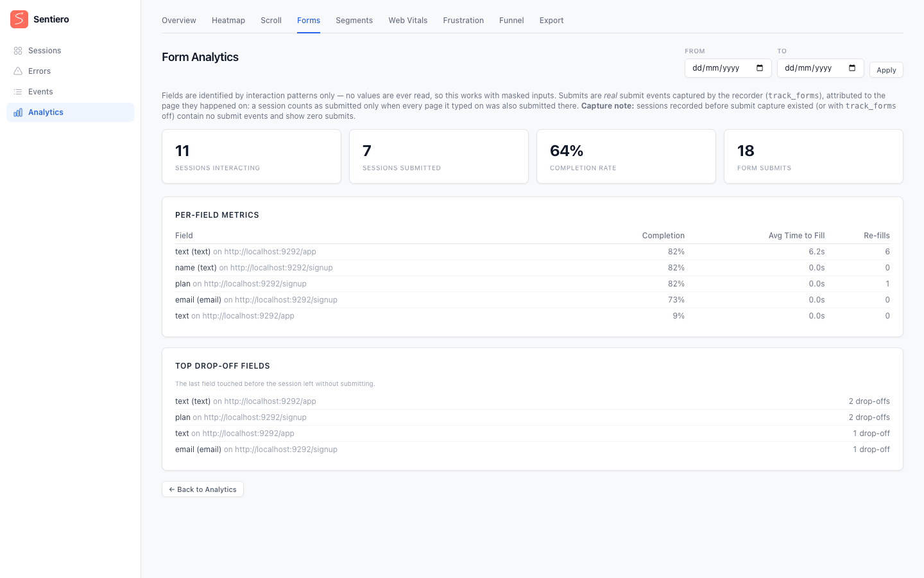The width and height of the screenshot is (924, 578).
Task: Click 'plan' row in Top Drop-off Fields
Action: pyautogui.click(x=533, y=417)
